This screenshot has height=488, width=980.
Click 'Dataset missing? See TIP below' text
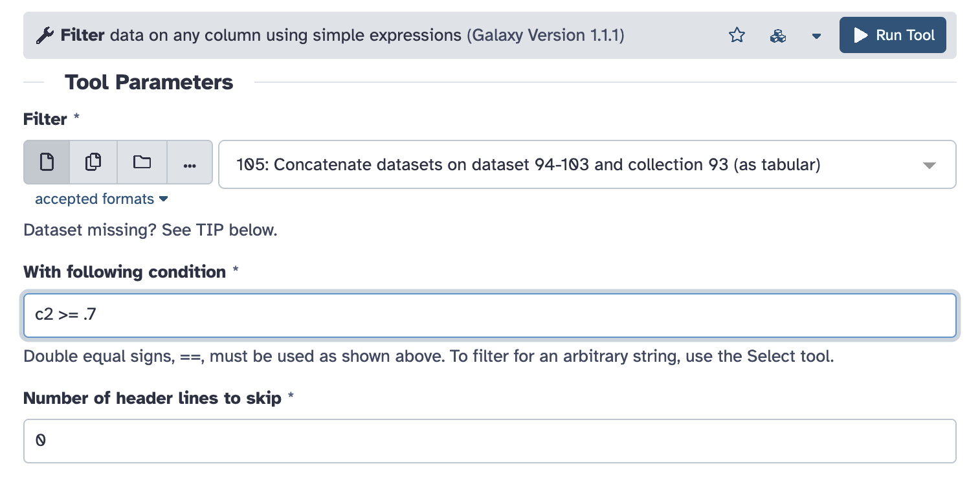(x=150, y=230)
